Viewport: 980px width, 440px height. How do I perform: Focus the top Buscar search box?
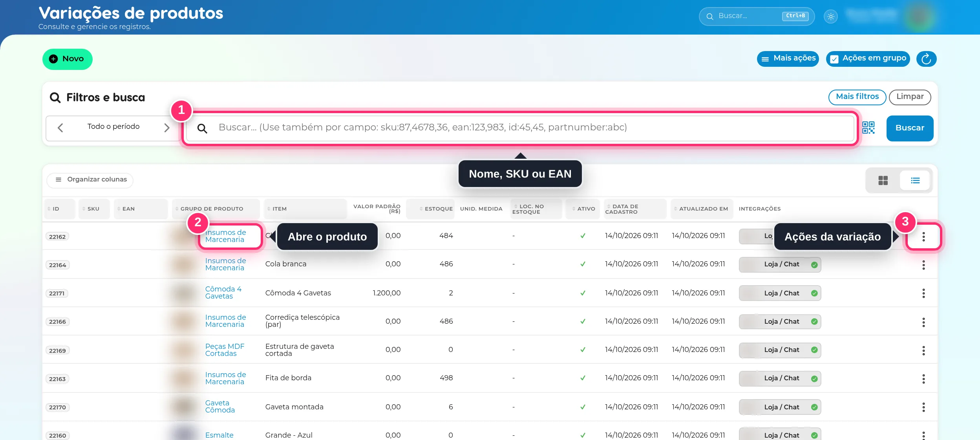pyautogui.click(x=757, y=16)
